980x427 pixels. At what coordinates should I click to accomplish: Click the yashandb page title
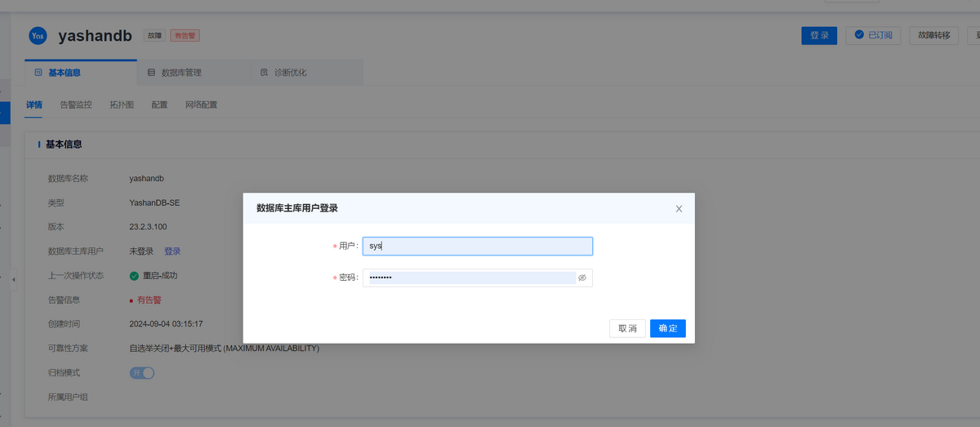click(x=96, y=36)
